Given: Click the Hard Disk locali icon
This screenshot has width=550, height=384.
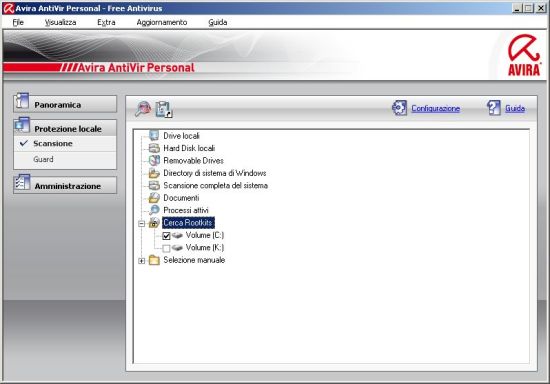Looking at the screenshot, I should (154, 148).
